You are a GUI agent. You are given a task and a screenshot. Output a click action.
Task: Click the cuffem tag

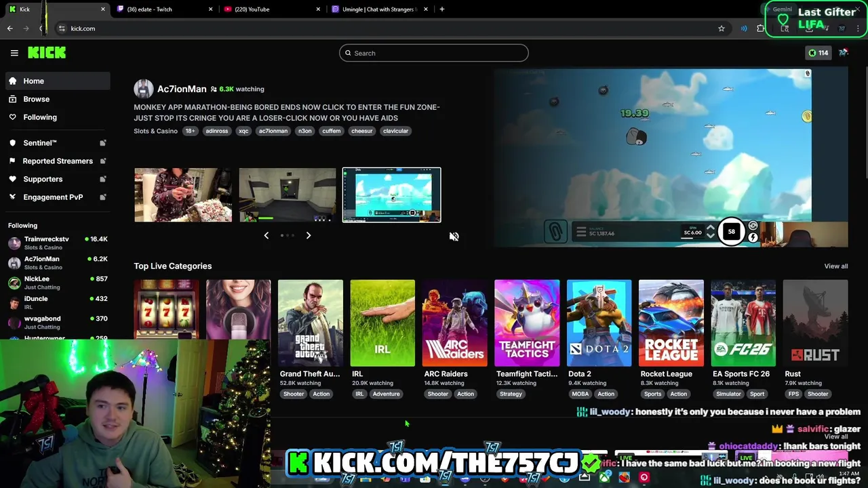[332, 131]
